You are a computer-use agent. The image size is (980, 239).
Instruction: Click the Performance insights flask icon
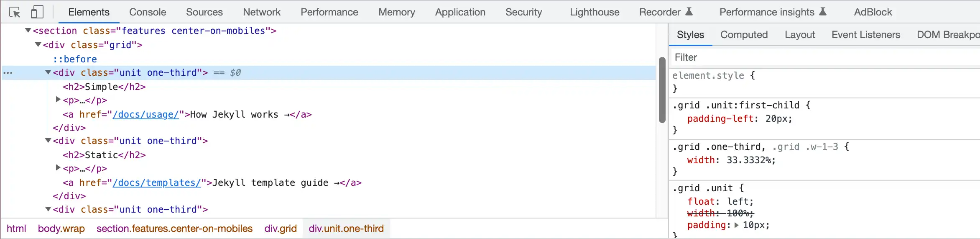[823, 12]
